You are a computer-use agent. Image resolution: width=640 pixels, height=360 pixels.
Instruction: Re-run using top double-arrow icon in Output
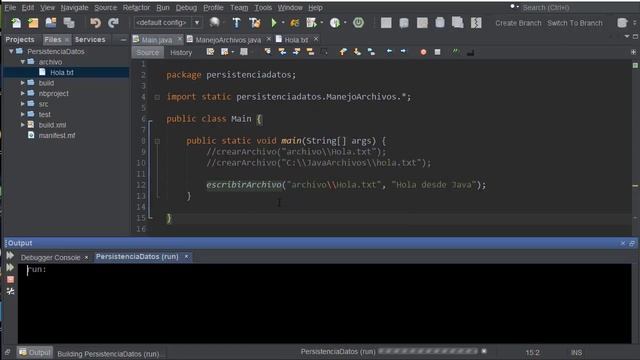click(10, 256)
